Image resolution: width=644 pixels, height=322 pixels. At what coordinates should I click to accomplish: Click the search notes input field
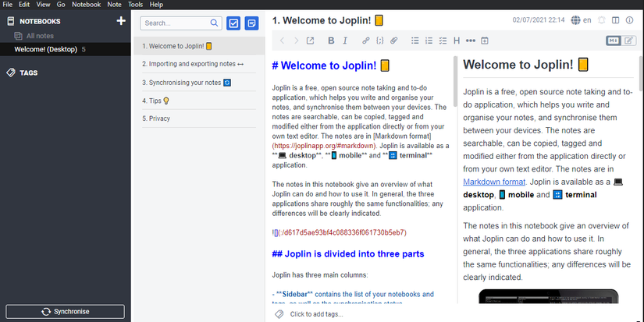(x=177, y=24)
